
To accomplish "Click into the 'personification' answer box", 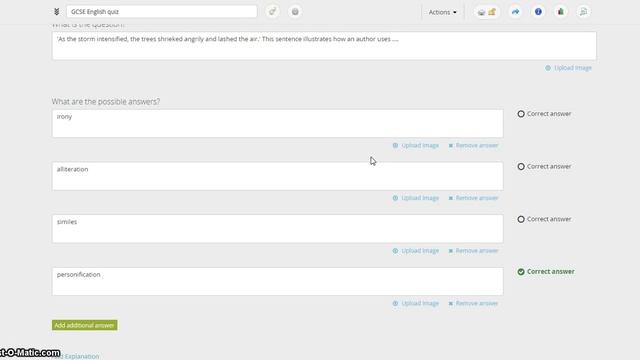I will click(x=278, y=281).
